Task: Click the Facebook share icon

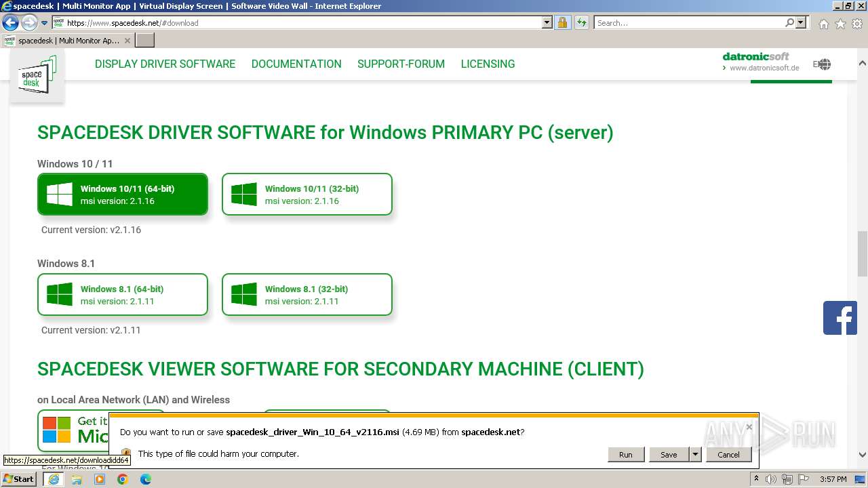Action: point(840,318)
